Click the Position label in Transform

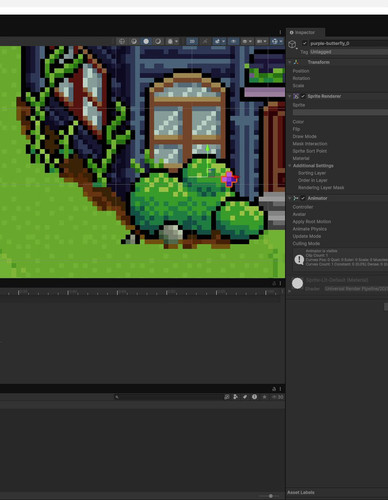(x=301, y=71)
